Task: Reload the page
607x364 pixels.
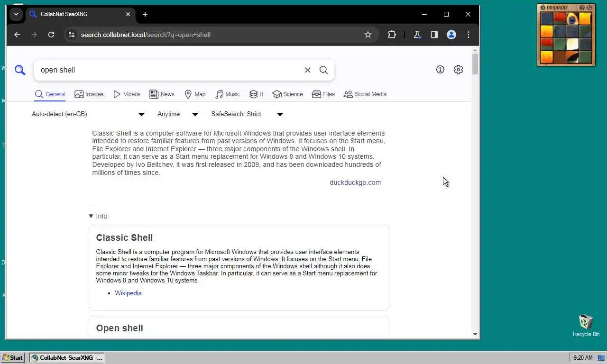Action: tap(51, 35)
